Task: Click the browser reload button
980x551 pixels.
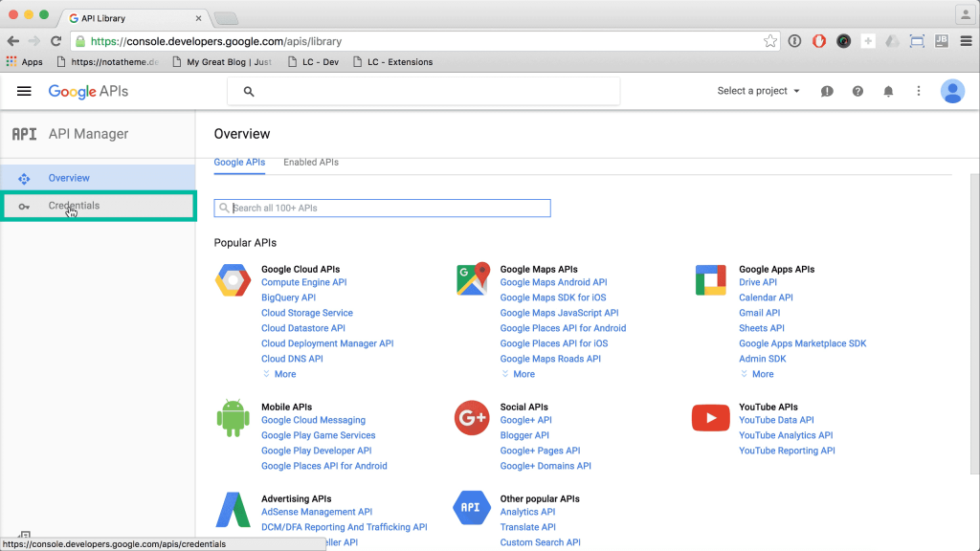Action: click(56, 41)
